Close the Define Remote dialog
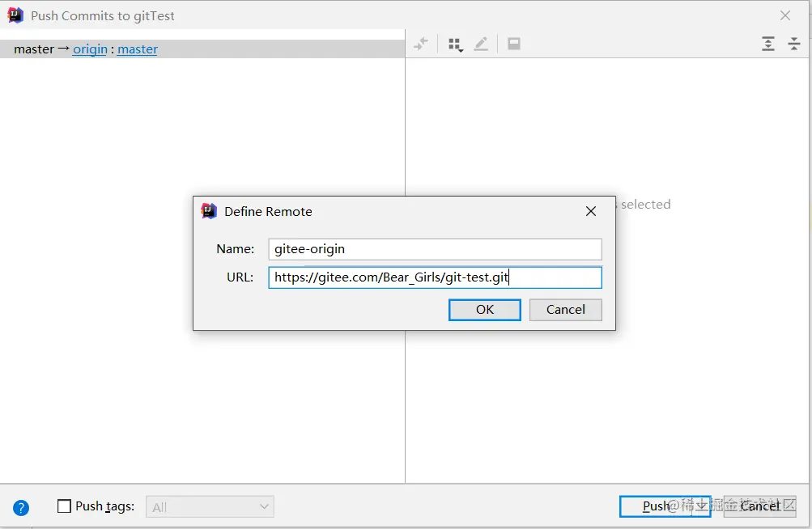This screenshot has height=529, width=812. point(591,211)
